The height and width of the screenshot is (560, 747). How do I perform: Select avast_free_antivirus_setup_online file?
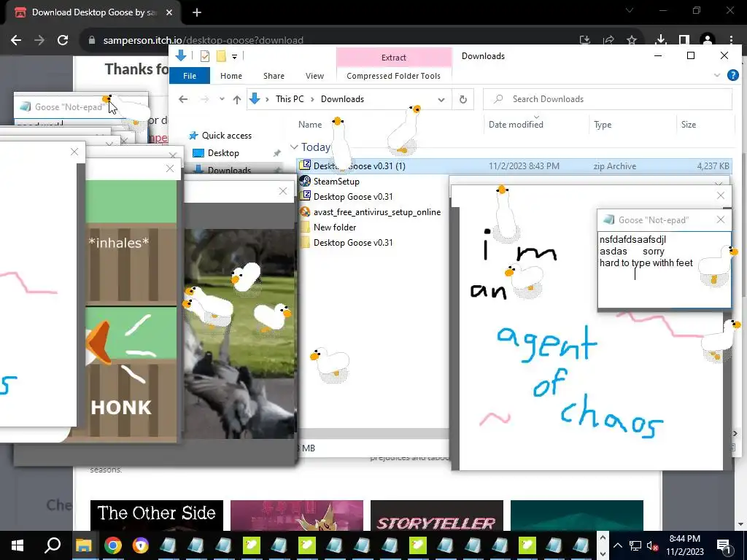377,212
